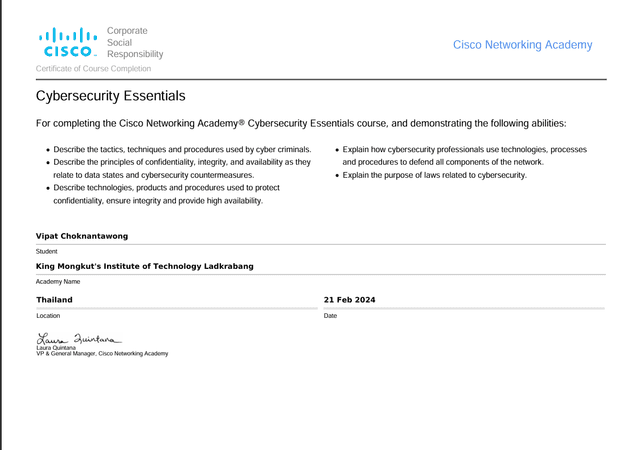The width and height of the screenshot is (640, 450).
Task: Click the Student field label
Action: pyautogui.click(x=47, y=252)
